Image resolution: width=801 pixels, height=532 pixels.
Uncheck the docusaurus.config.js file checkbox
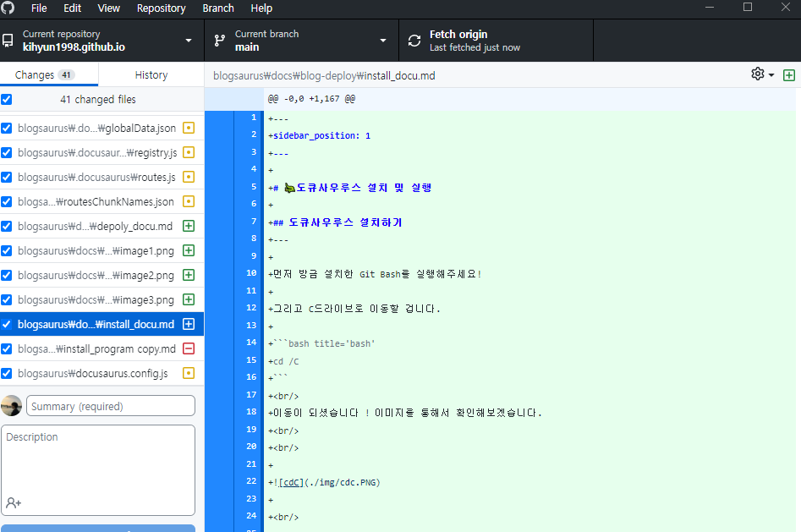(7, 373)
